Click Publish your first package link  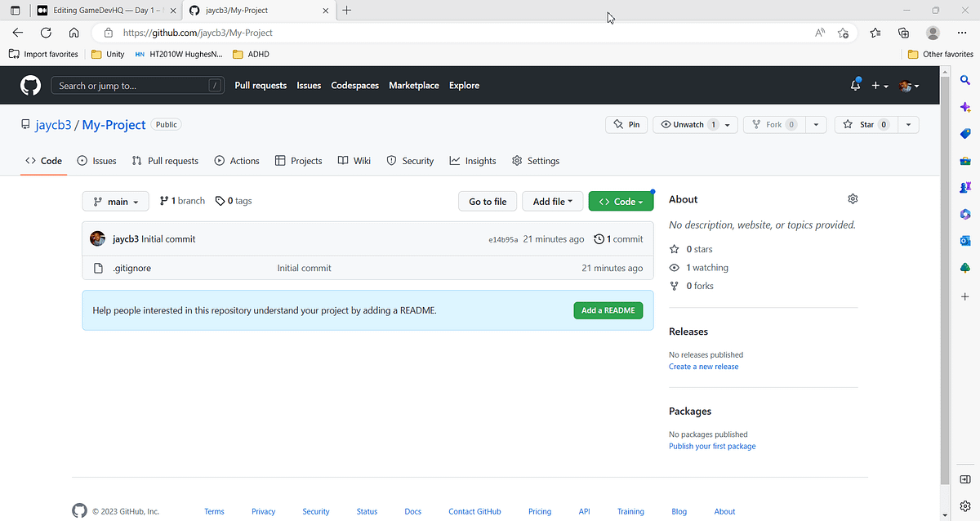click(712, 447)
